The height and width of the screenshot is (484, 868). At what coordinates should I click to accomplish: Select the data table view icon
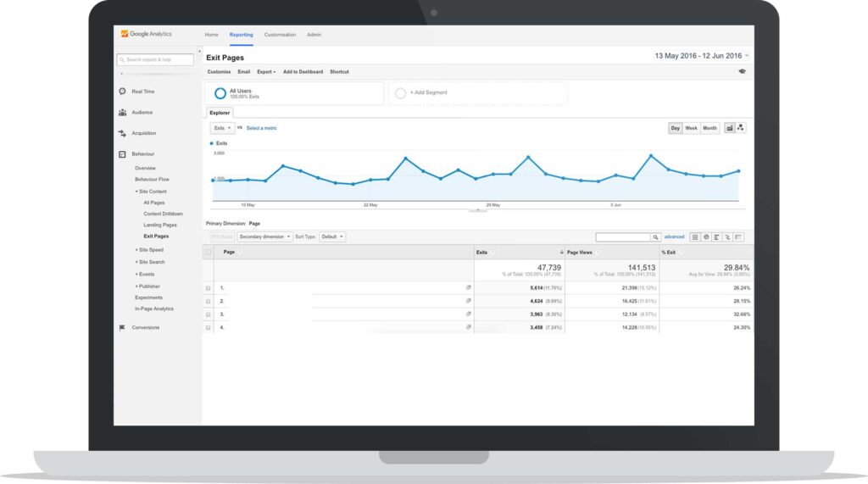(x=695, y=237)
